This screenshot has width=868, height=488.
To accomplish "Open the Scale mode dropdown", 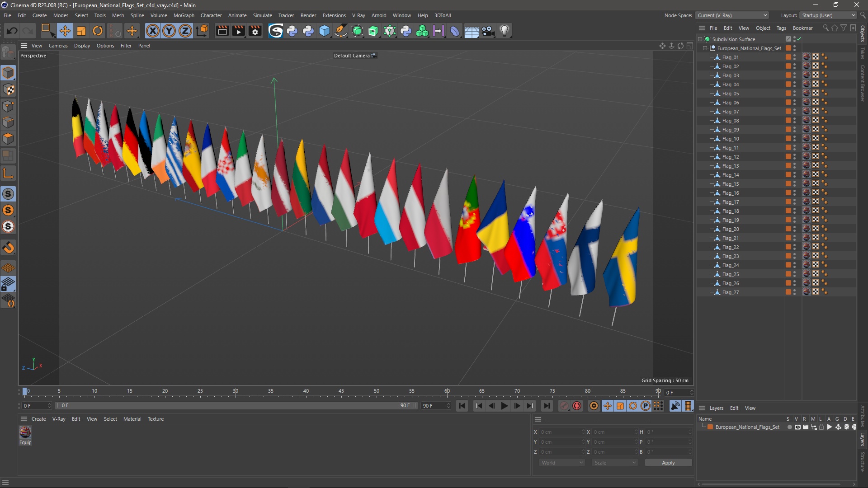I will (x=615, y=463).
